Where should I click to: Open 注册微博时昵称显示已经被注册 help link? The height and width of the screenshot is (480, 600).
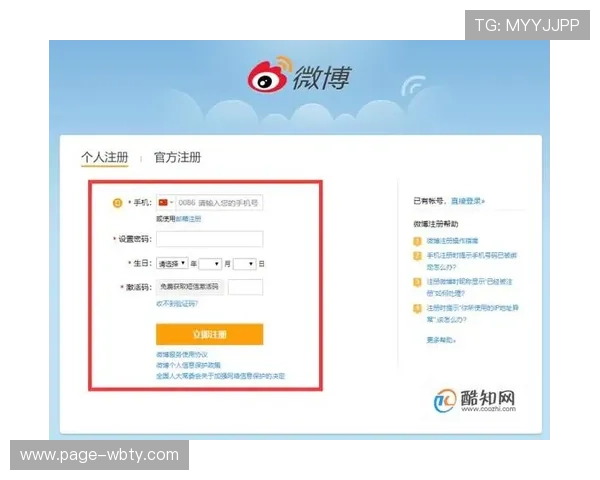point(469,287)
